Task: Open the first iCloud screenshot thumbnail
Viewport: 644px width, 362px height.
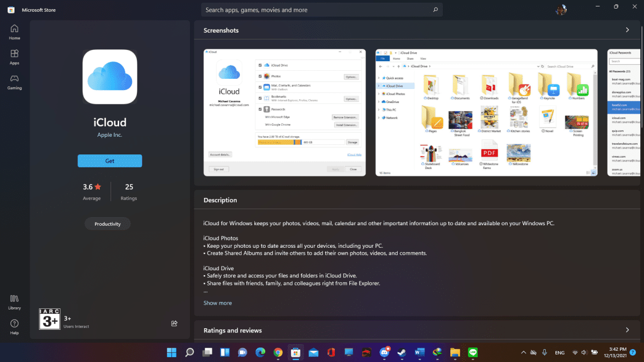Action: (x=284, y=112)
